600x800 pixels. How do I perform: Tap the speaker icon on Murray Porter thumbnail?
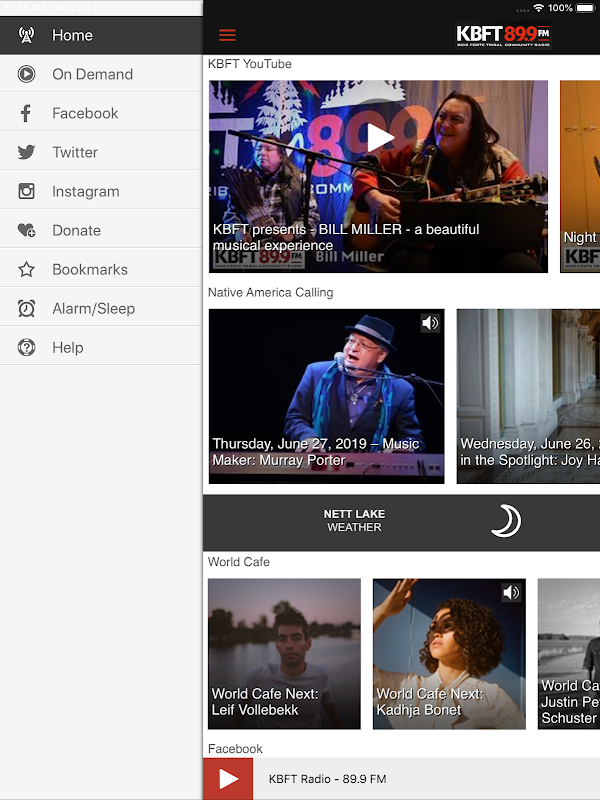click(430, 323)
